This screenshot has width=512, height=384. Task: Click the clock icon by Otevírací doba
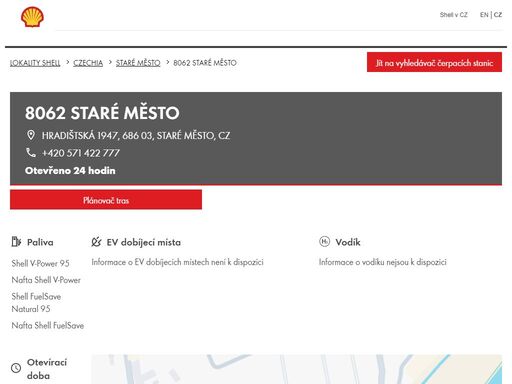[16, 368]
